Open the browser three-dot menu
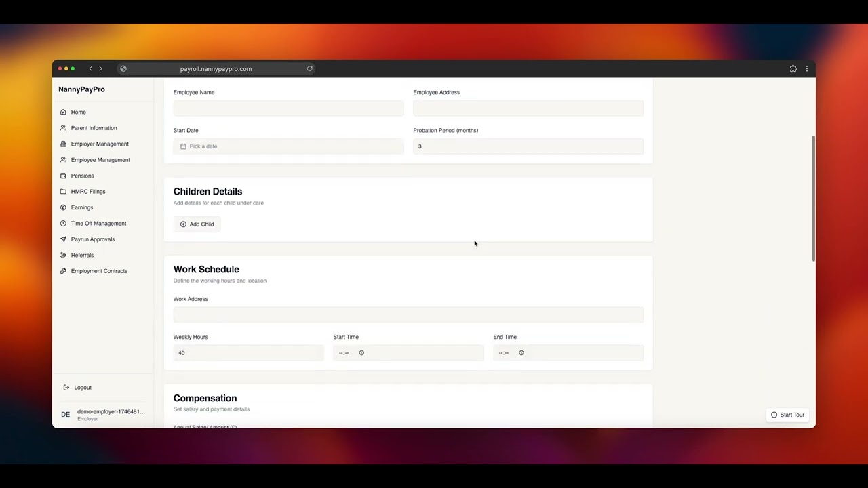 pyautogui.click(x=807, y=68)
